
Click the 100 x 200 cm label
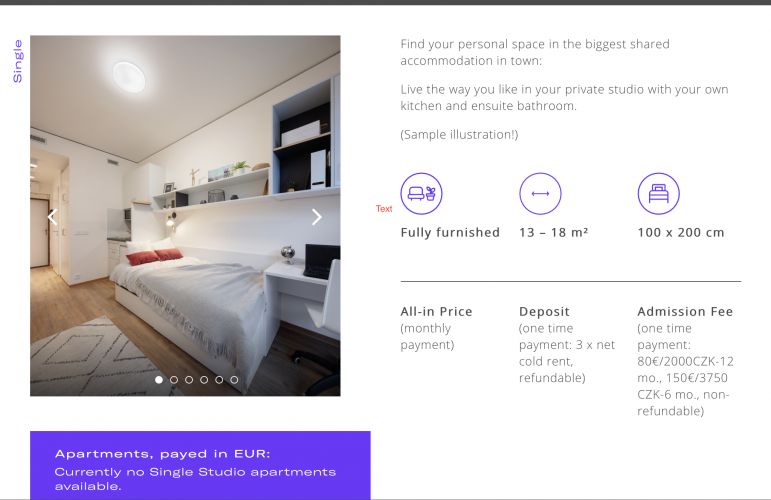point(681,232)
